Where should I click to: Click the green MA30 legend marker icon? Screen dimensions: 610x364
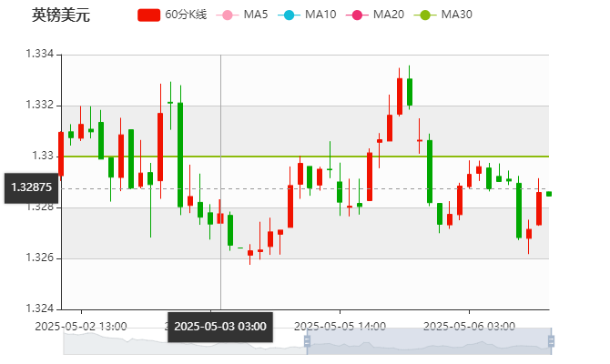click(x=424, y=15)
